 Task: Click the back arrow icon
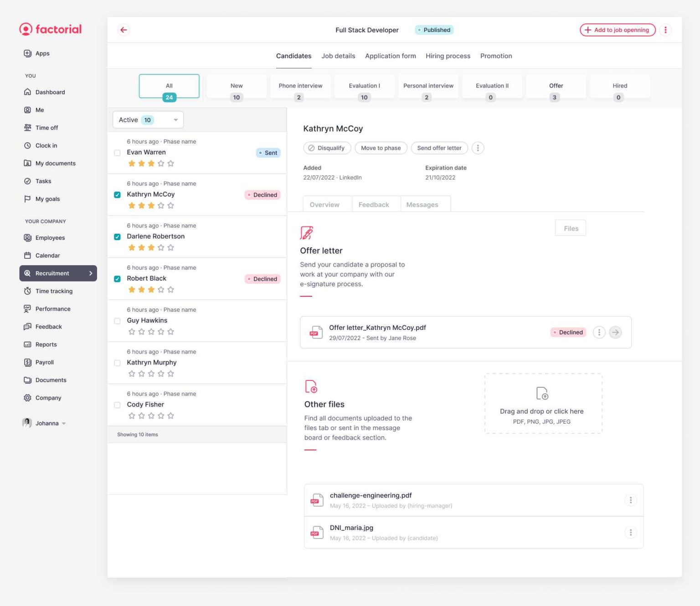(x=124, y=30)
